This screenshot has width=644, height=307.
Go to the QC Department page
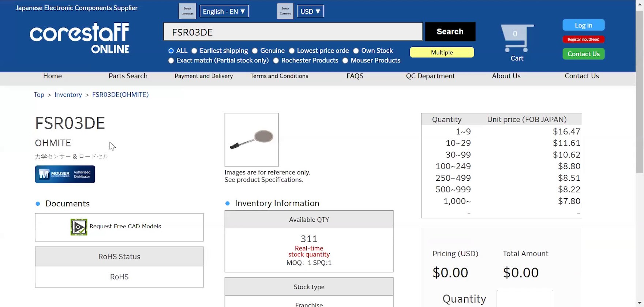430,76
